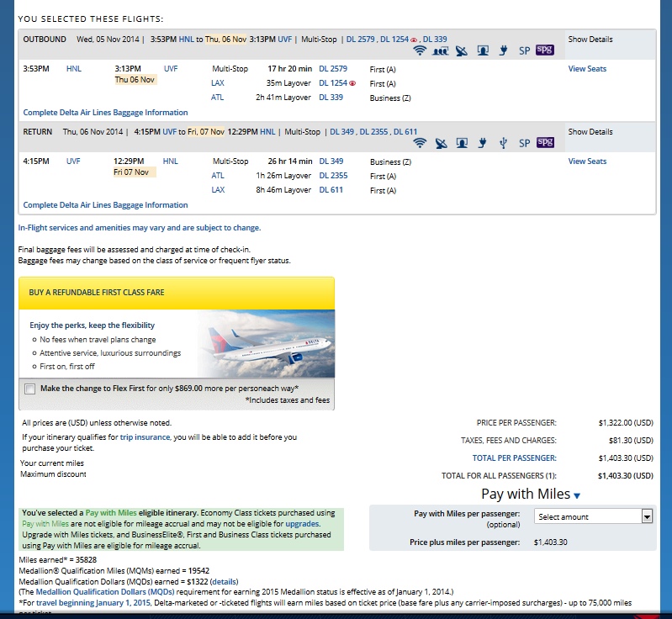Click the DL 2579 flight number link
Screen dimensions: 672x619
tap(333, 69)
